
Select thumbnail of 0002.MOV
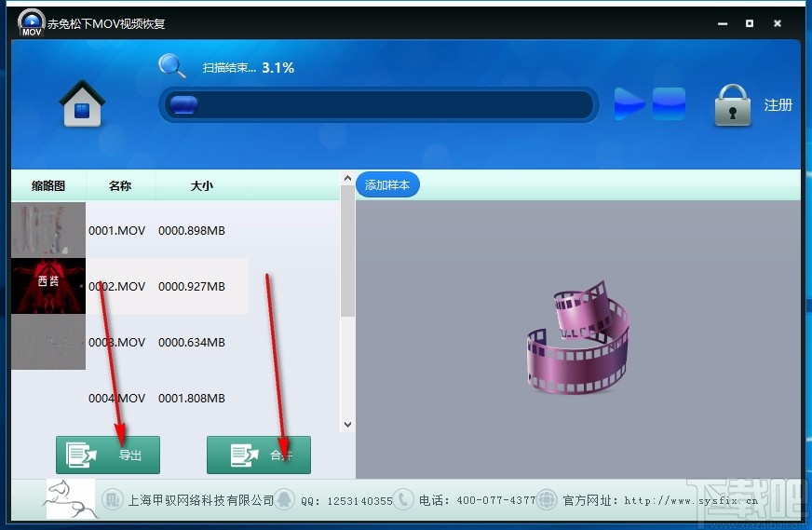click(x=48, y=286)
